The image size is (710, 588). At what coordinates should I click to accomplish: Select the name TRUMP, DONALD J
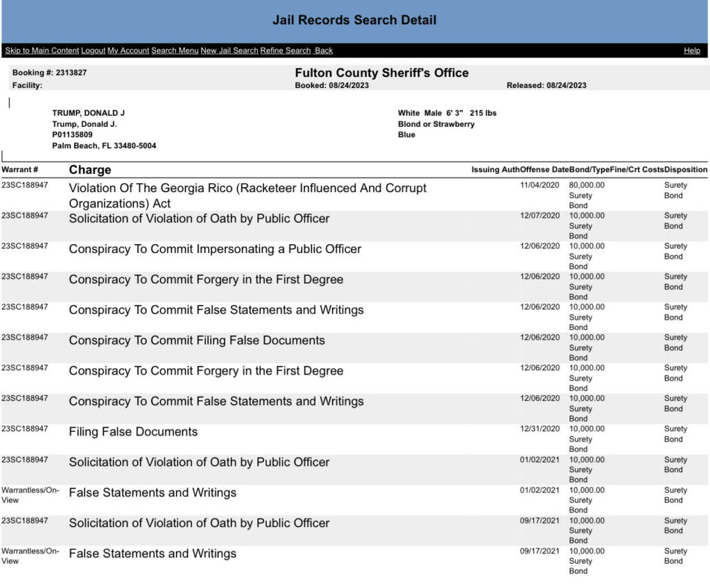pos(88,113)
